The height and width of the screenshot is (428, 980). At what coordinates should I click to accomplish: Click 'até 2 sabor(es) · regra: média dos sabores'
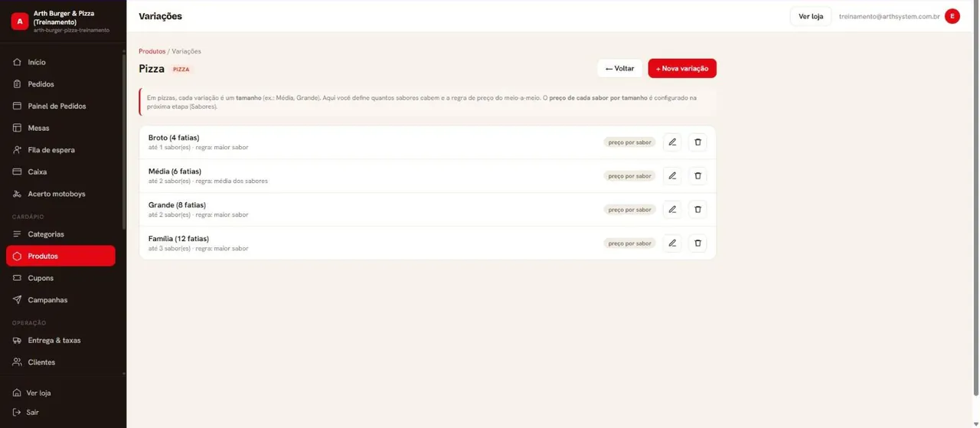pos(208,181)
